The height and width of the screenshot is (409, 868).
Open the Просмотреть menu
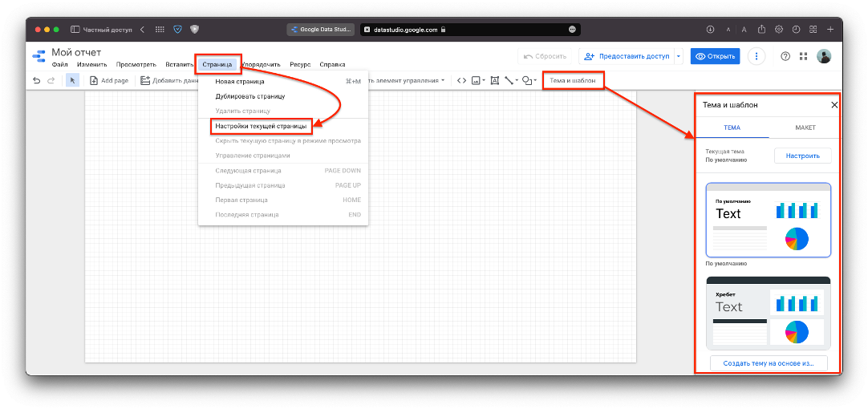click(x=136, y=65)
